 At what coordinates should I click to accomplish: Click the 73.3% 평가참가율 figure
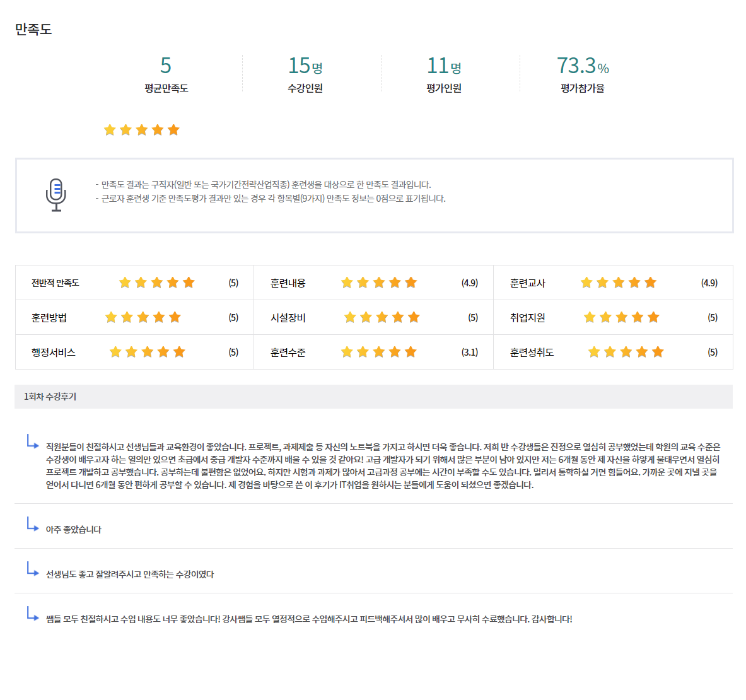[582, 66]
